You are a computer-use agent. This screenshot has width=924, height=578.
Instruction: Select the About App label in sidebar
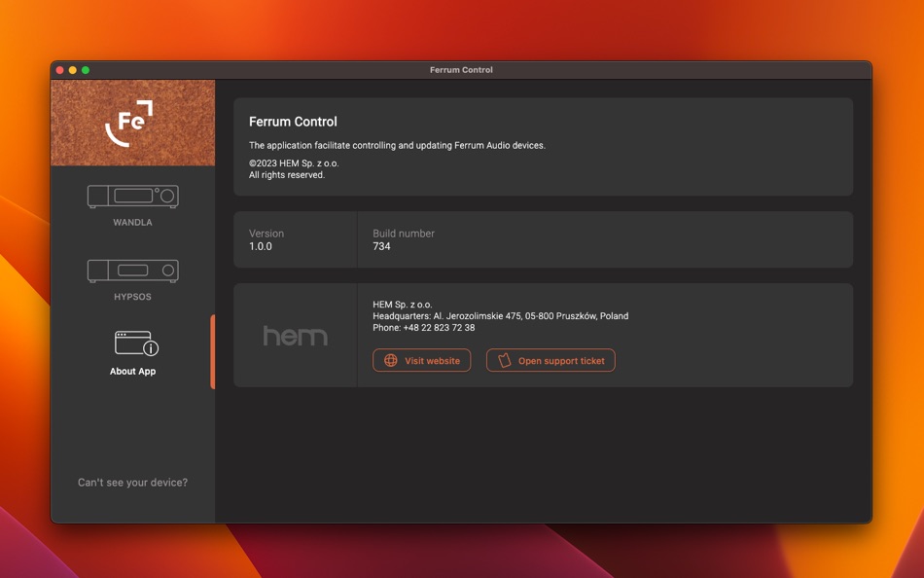point(132,371)
